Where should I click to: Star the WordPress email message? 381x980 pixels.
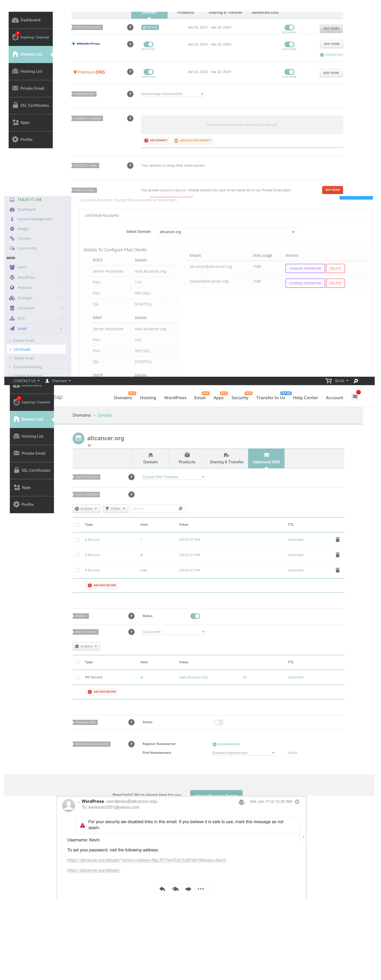point(297,802)
